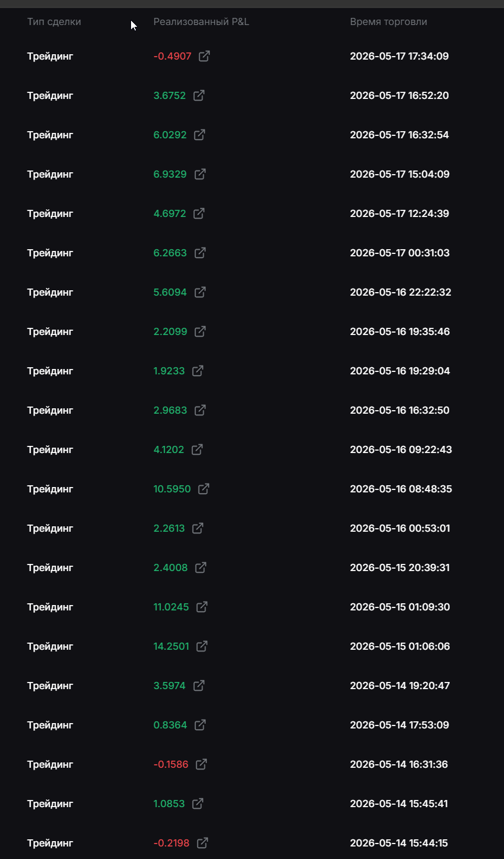
Task: Click external link icon next to 6.0292
Action: (x=200, y=135)
